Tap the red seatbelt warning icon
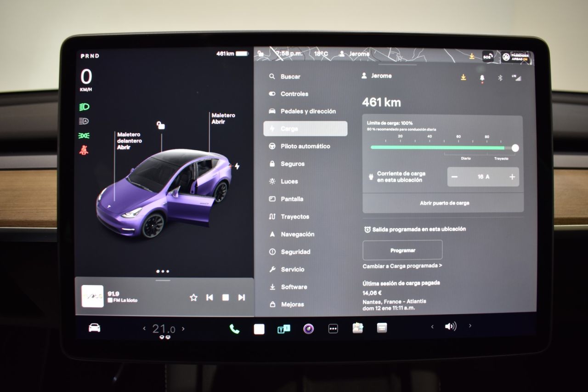This screenshot has width=588, height=392. click(84, 150)
